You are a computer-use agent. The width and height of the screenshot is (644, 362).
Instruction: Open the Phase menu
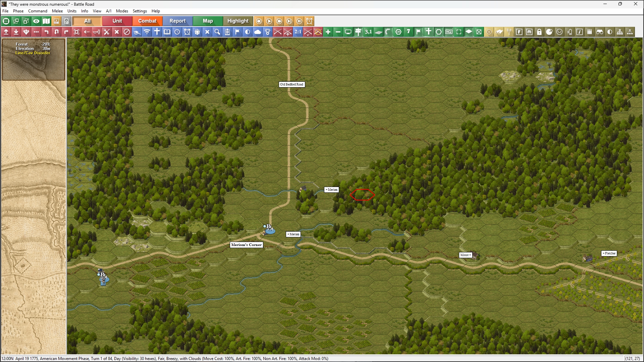click(18, 11)
